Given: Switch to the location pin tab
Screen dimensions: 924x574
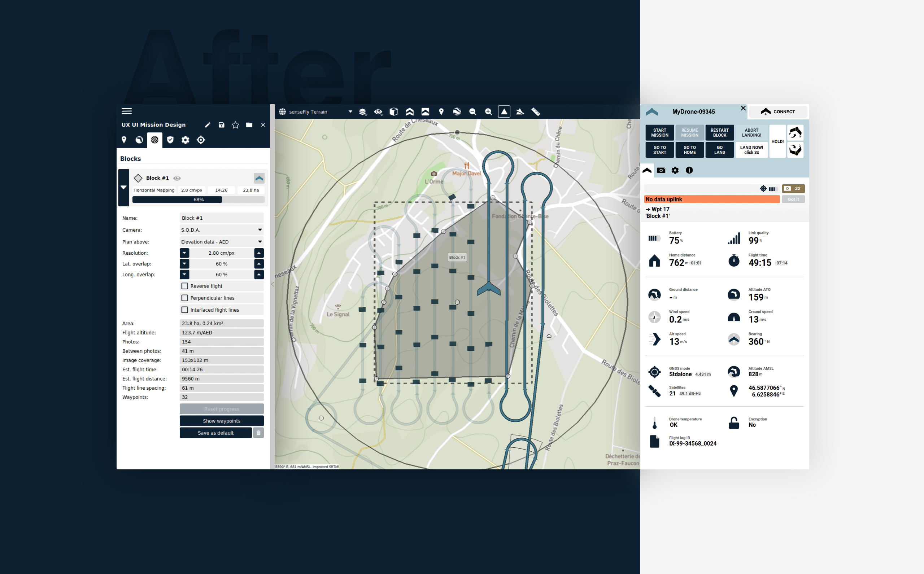Looking at the screenshot, I should pyautogui.click(x=124, y=140).
